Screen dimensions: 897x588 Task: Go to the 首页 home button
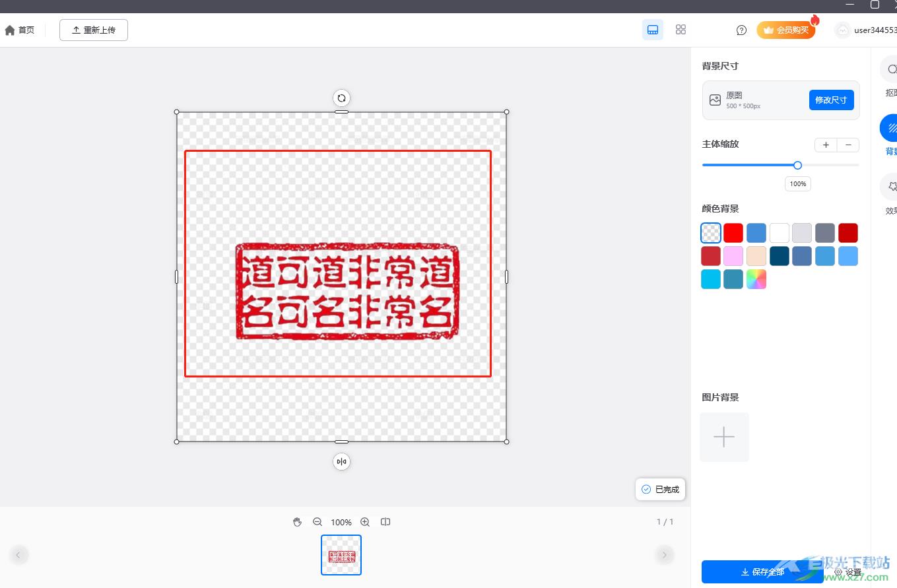pos(20,30)
